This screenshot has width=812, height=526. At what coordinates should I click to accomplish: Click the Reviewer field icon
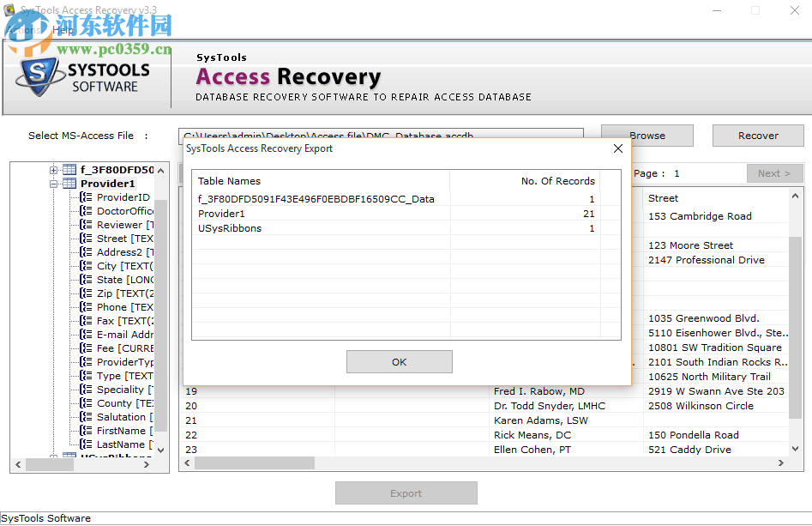point(84,224)
